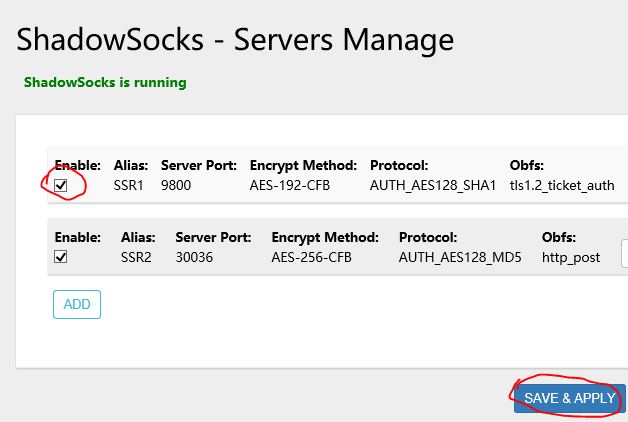Click the AES-256-CFB encrypt method
Screen dimensions: 628x422
[311, 257]
